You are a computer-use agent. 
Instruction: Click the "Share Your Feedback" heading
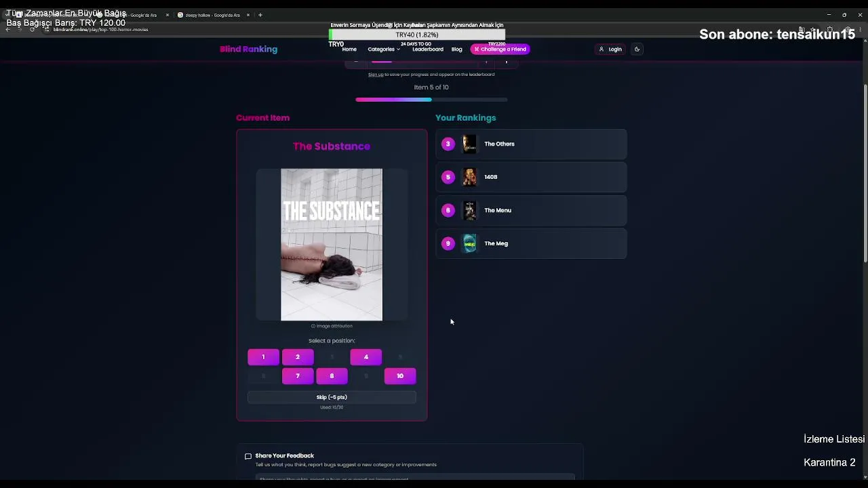pyautogui.click(x=285, y=456)
